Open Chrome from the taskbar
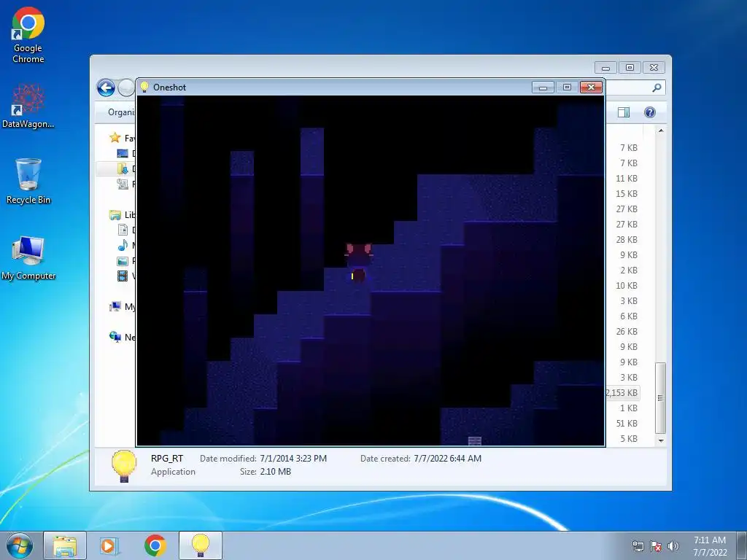This screenshot has width=747, height=560. pyautogui.click(x=155, y=545)
